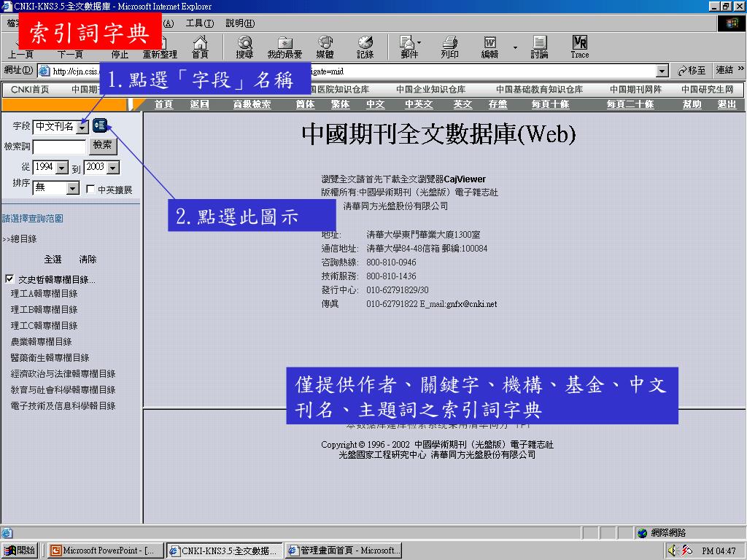Click the Home (首頁) toolbar icon
This screenshot has height=560, width=747.
pyautogui.click(x=200, y=47)
